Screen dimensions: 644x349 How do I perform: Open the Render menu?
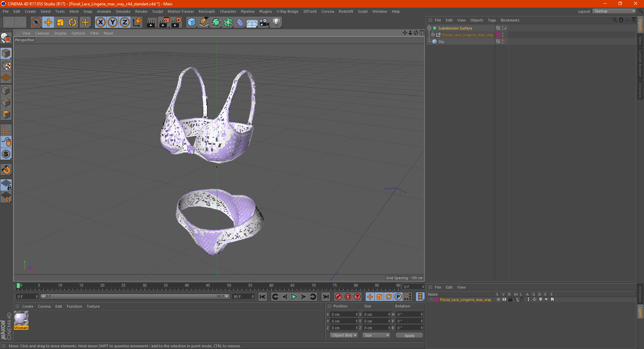pos(141,11)
